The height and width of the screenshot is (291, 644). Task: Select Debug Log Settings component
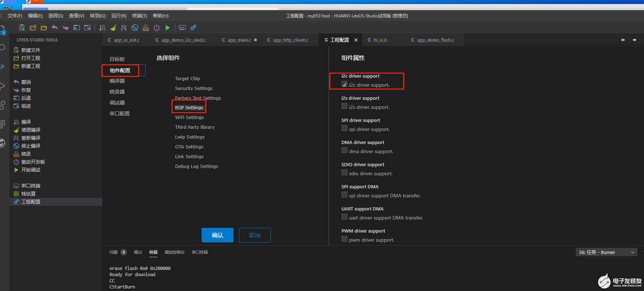tap(197, 166)
